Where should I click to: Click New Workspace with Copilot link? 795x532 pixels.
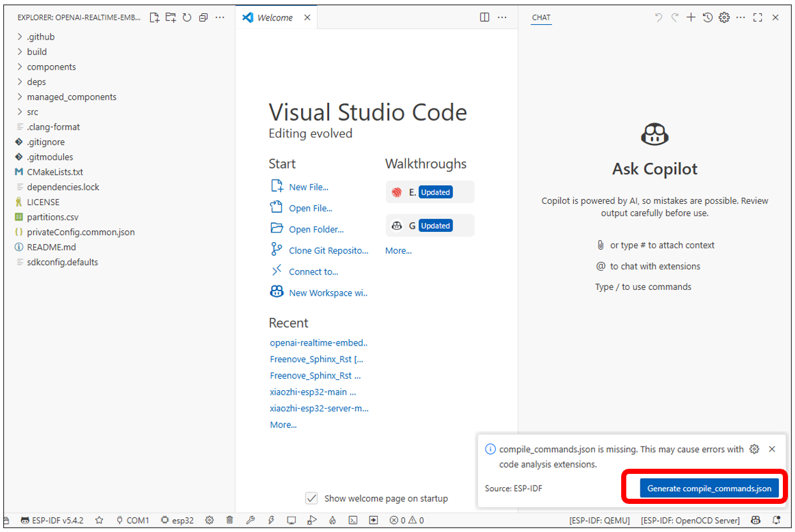coord(328,293)
